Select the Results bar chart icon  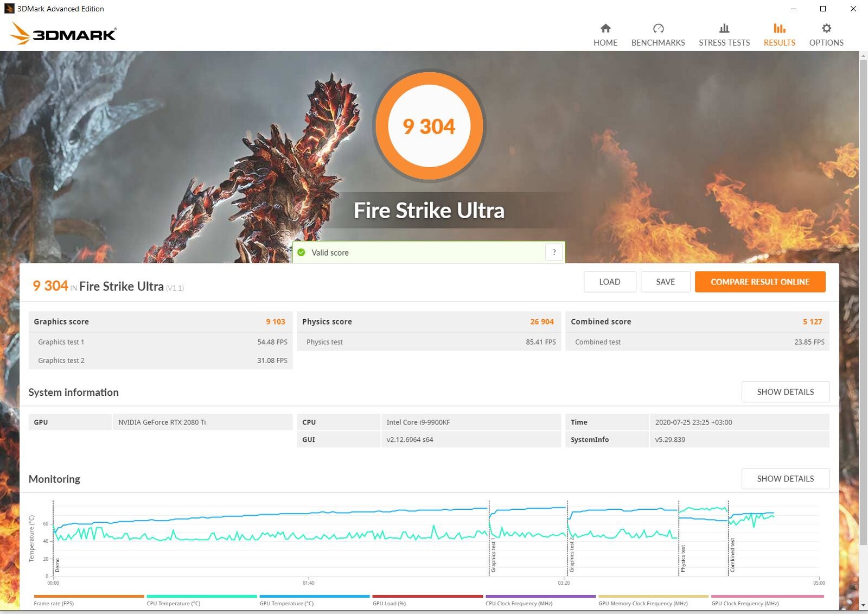pyautogui.click(x=780, y=28)
